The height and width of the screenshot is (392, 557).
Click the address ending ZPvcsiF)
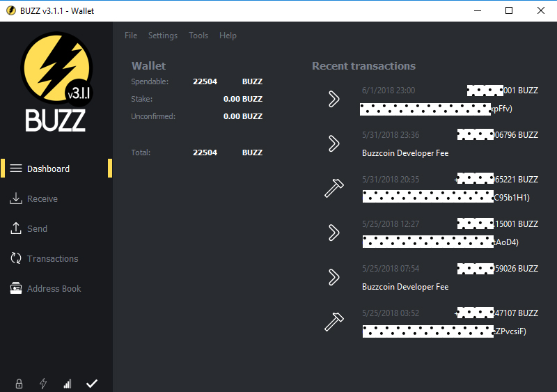(444, 331)
